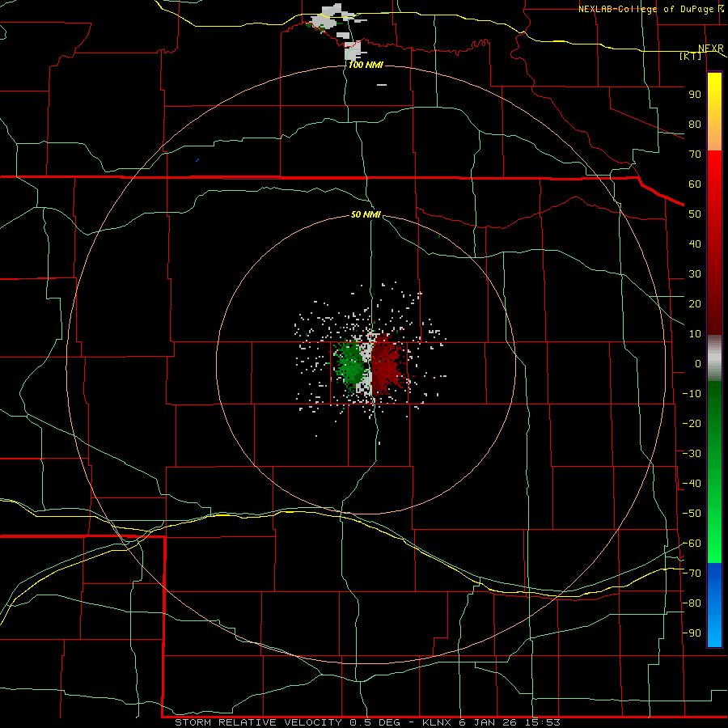This screenshot has width=728, height=728.
Task: Click the -20 value on velocity scale
Action: [692, 424]
